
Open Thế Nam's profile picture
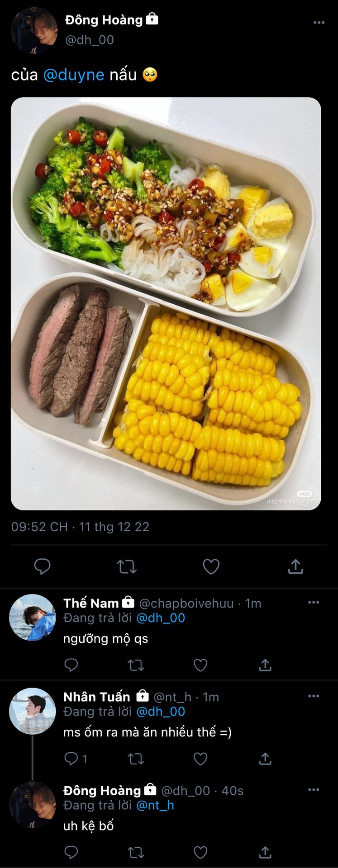pyautogui.click(x=32, y=618)
